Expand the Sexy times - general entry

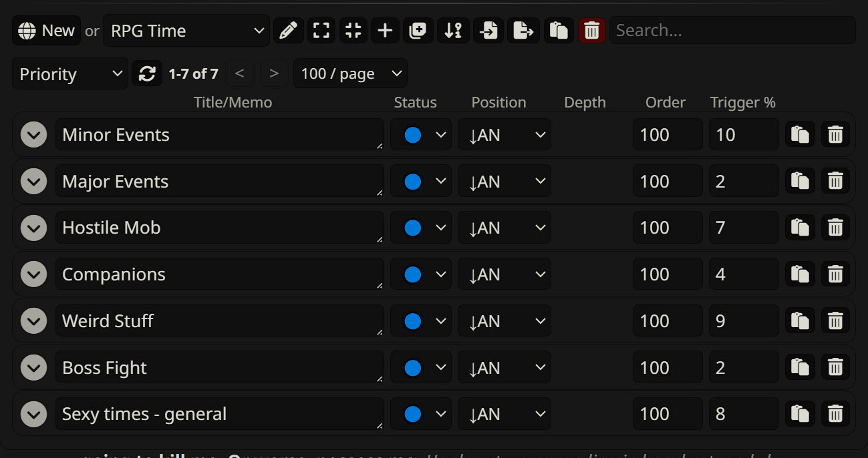click(33, 414)
